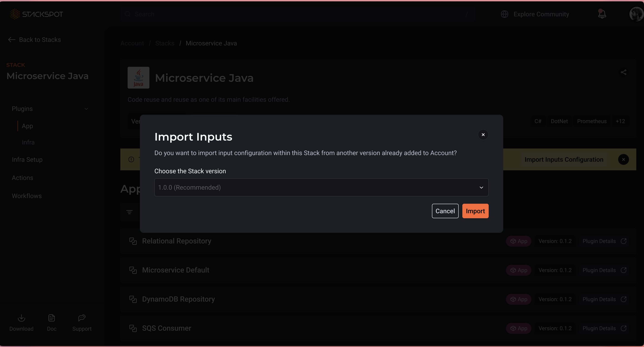Open Workflows in the sidebar
Image resolution: width=644 pixels, height=347 pixels.
[27, 196]
